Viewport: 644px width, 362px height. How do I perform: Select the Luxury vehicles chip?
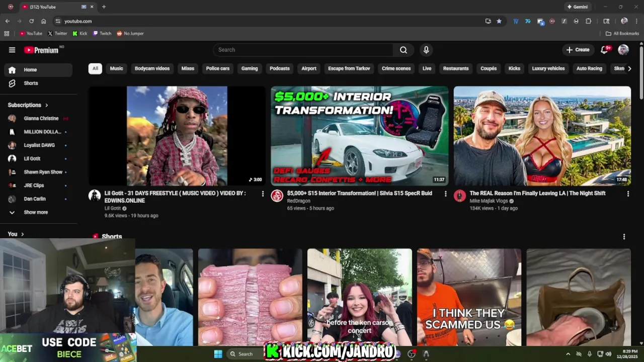coord(548,68)
